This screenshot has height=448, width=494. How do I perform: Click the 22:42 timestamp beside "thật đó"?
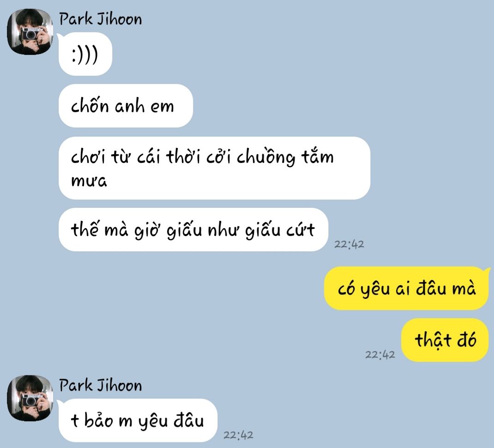(x=380, y=355)
